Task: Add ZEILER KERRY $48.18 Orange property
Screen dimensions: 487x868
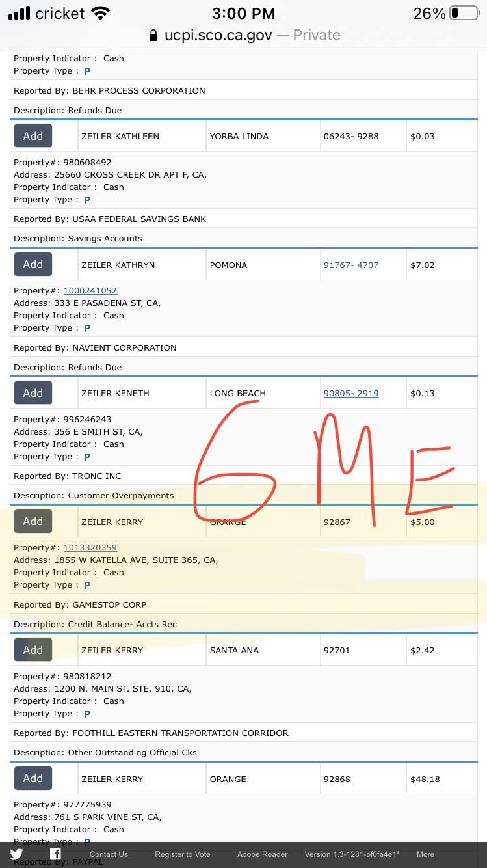Action: pyautogui.click(x=33, y=778)
